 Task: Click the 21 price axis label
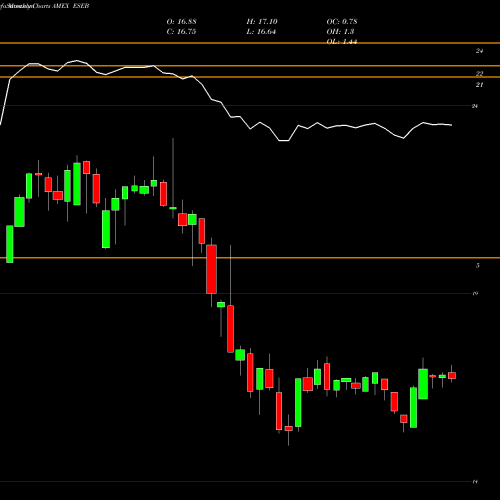tap(479, 85)
